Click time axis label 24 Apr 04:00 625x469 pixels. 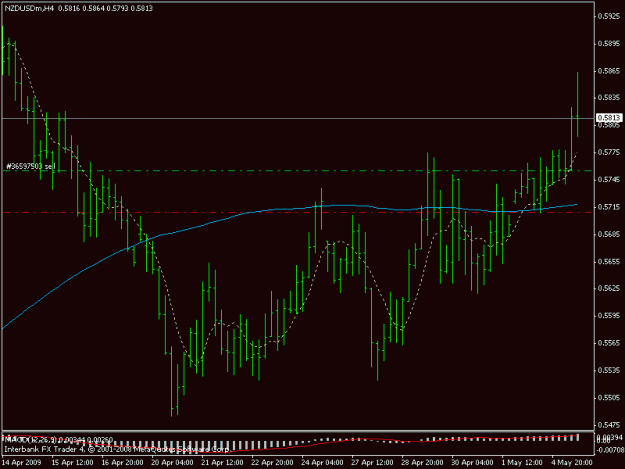point(322,463)
